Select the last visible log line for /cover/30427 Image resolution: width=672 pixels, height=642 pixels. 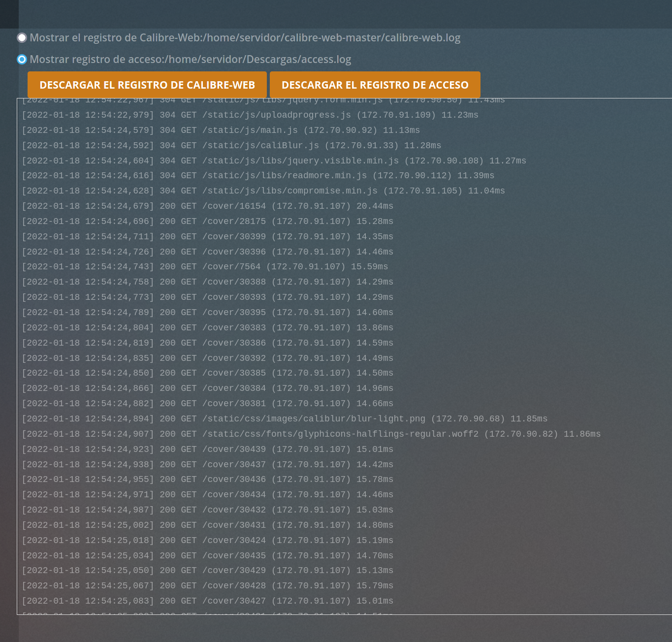pyautogui.click(x=207, y=601)
